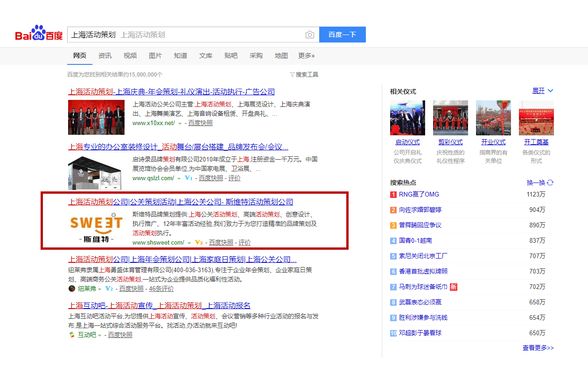
Task: Open the 启动仪式 thumbnail image
Action: tap(407, 118)
